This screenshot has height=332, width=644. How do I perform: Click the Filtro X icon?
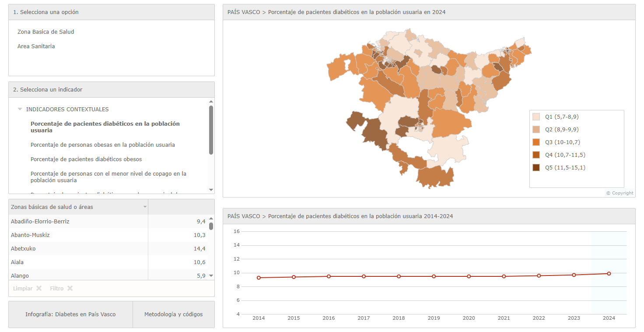70,289
